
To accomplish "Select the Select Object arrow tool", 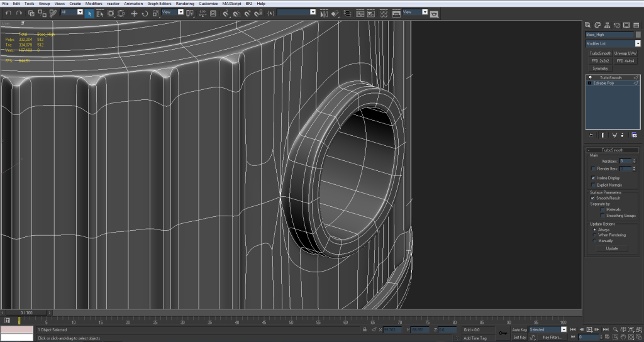I will [89, 13].
